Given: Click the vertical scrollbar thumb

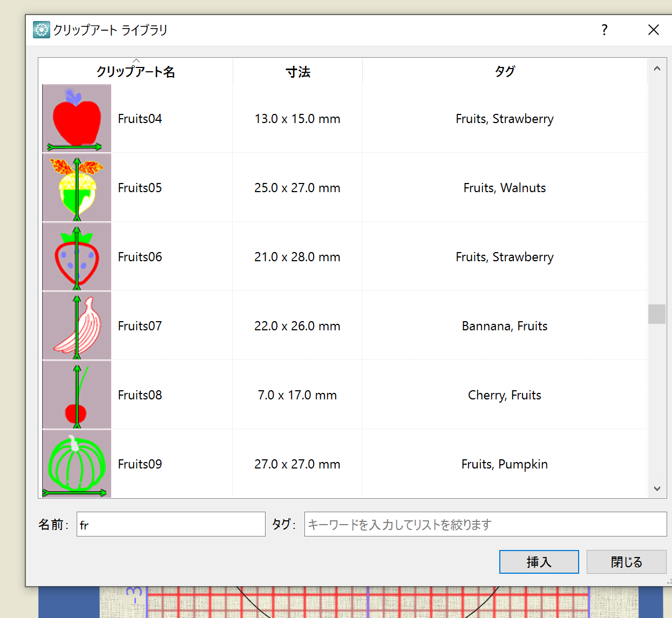Looking at the screenshot, I should pos(657,314).
